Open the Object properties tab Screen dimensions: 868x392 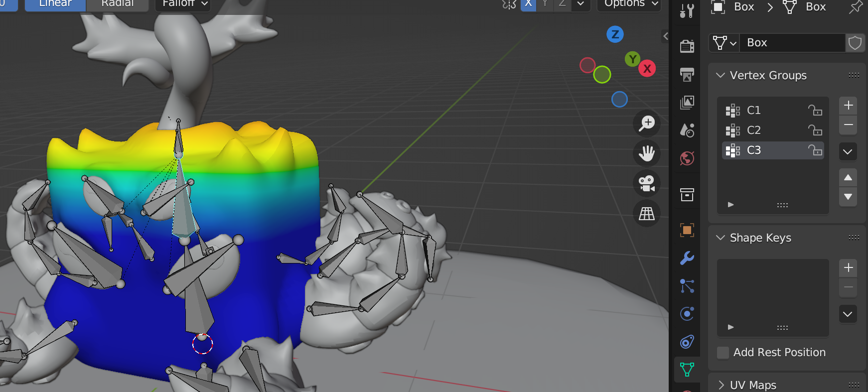coord(687,230)
